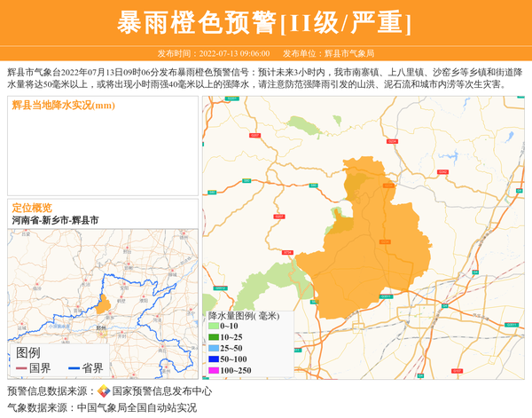This screenshot has height=418, width=532.
Task: Click the pale green 0~10 legend swatch
Action: [213, 327]
